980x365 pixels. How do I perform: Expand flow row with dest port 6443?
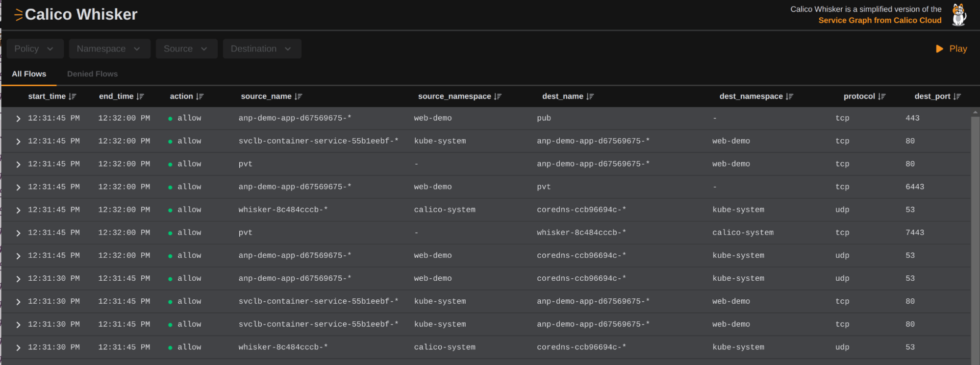click(18, 187)
